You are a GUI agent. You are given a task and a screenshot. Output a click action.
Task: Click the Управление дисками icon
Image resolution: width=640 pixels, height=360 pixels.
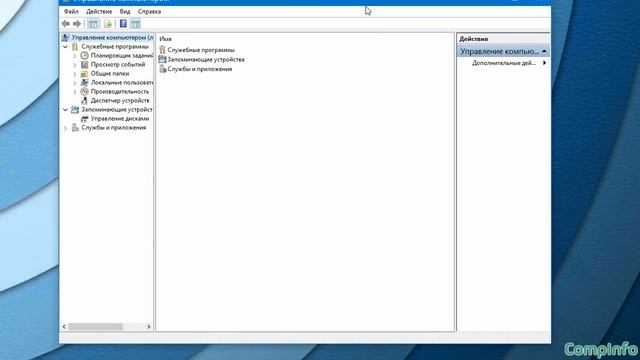[84, 119]
